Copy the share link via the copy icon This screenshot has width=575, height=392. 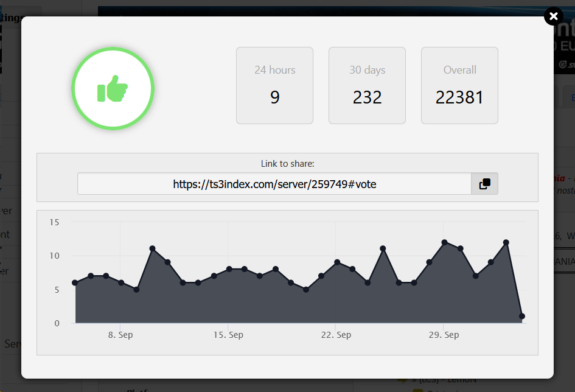pyautogui.click(x=484, y=184)
